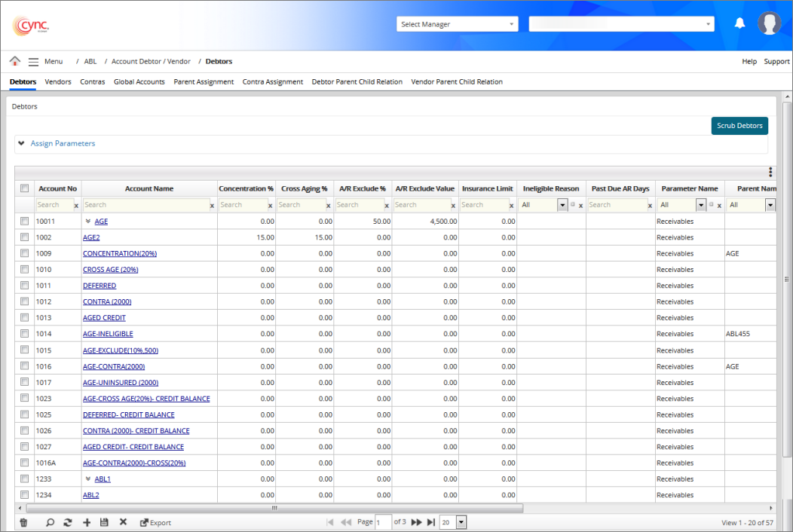Open the rows-per-page dropdown showing 20

coord(453,522)
